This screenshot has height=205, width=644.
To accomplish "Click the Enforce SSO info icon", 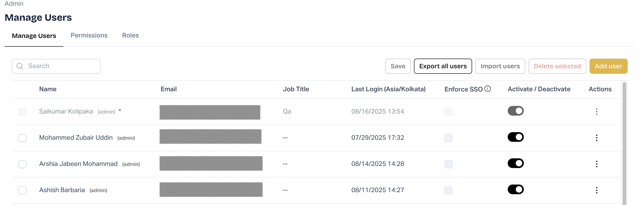I will pyautogui.click(x=487, y=89).
